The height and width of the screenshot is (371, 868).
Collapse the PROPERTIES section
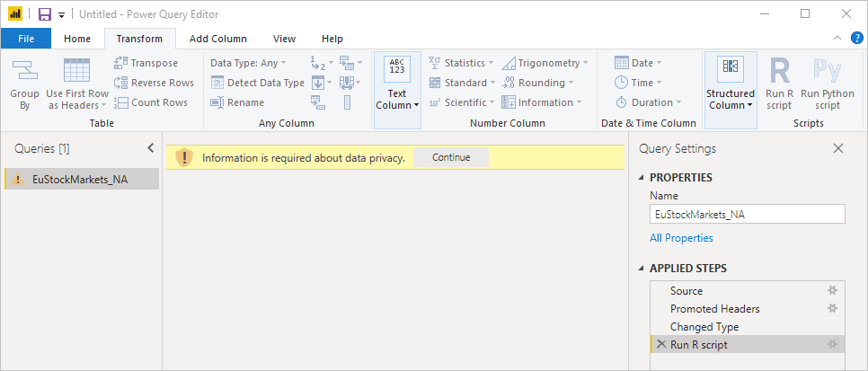[x=641, y=178]
